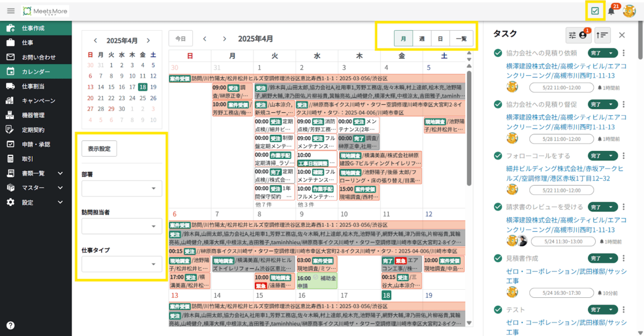Viewport: 644px width, 336px height.
Task: Toggle completion check for 協力会社への見積り督促
Action: point(497,104)
